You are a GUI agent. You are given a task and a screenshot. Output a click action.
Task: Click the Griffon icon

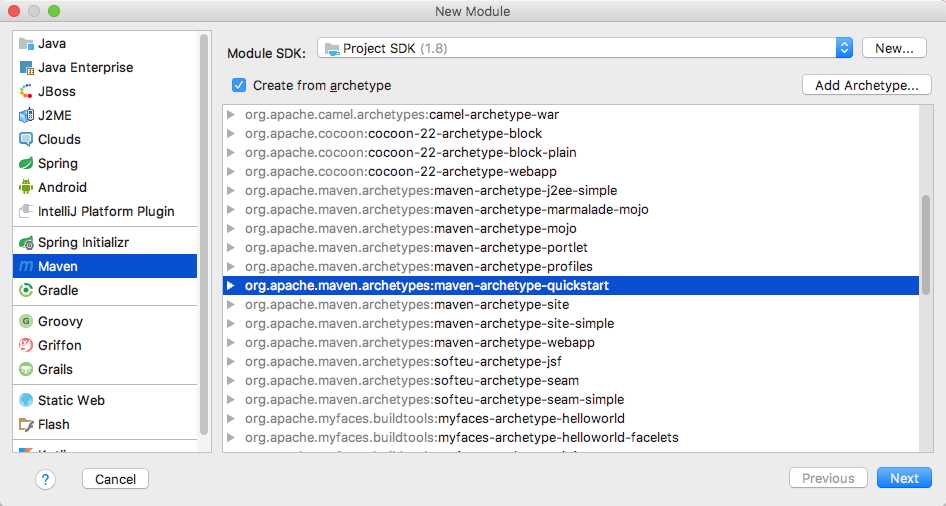pos(26,346)
